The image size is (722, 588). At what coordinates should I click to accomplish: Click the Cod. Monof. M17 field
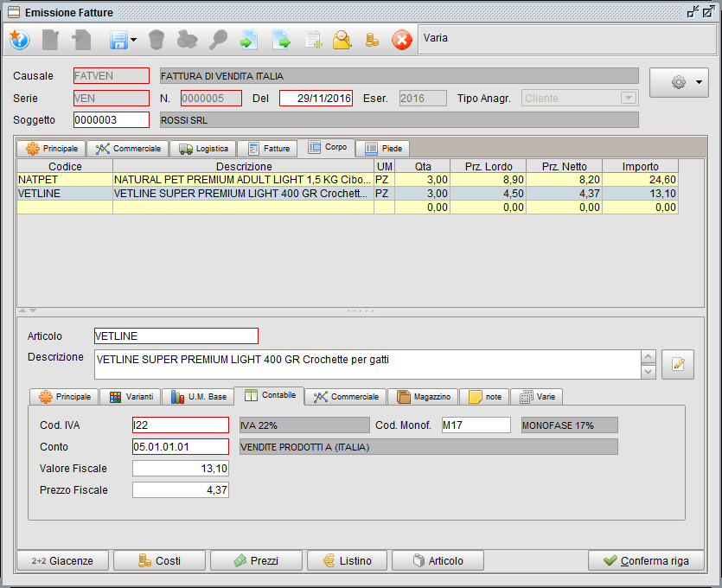[x=476, y=425]
